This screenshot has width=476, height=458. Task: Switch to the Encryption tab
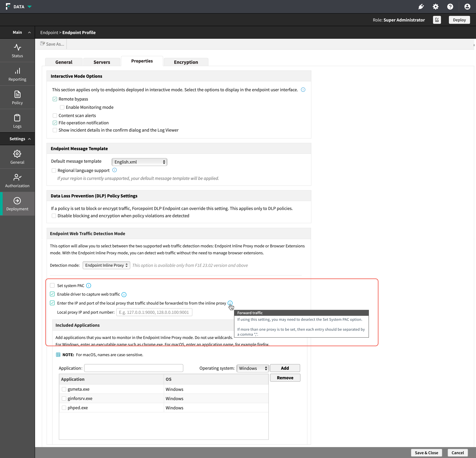(186, 62)
